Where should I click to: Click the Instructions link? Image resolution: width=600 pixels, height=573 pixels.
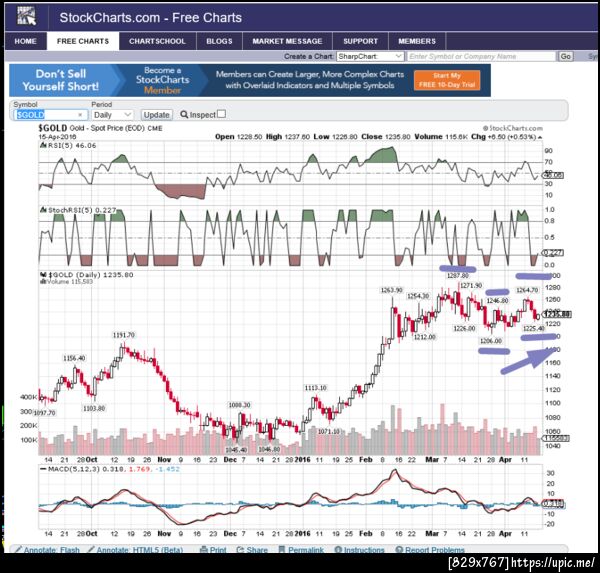point(364,550)
